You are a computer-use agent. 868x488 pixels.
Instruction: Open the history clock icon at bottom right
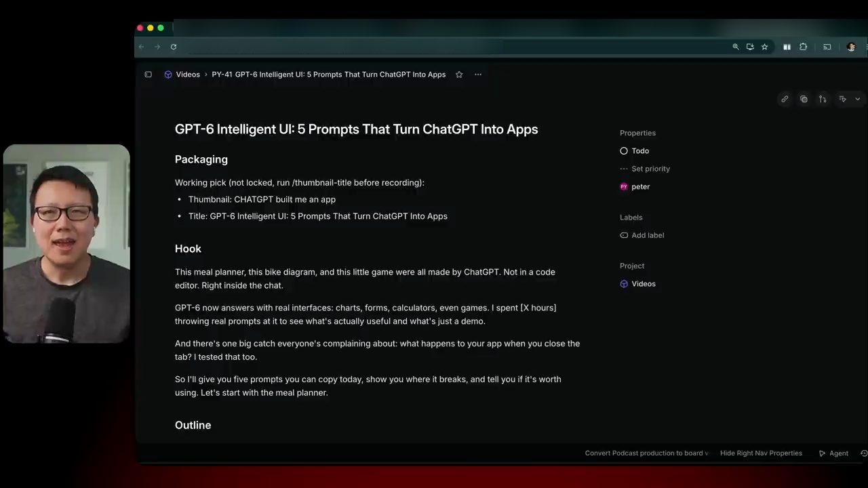864,453
